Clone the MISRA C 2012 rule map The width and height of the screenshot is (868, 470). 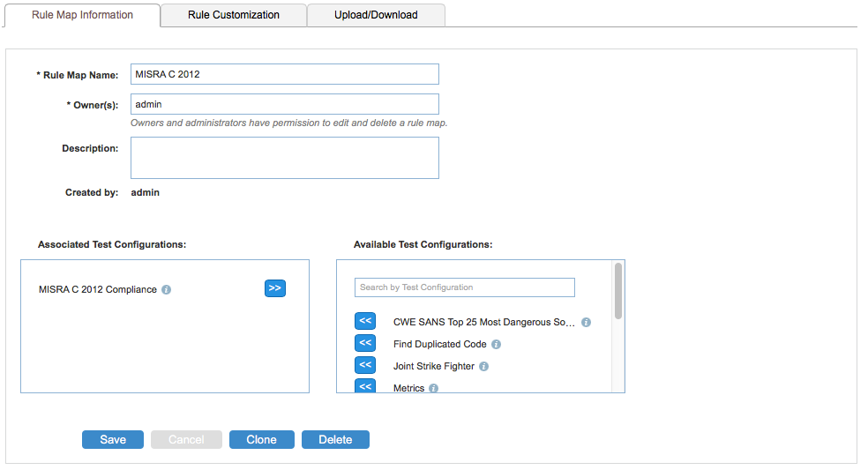pos(262,439)
